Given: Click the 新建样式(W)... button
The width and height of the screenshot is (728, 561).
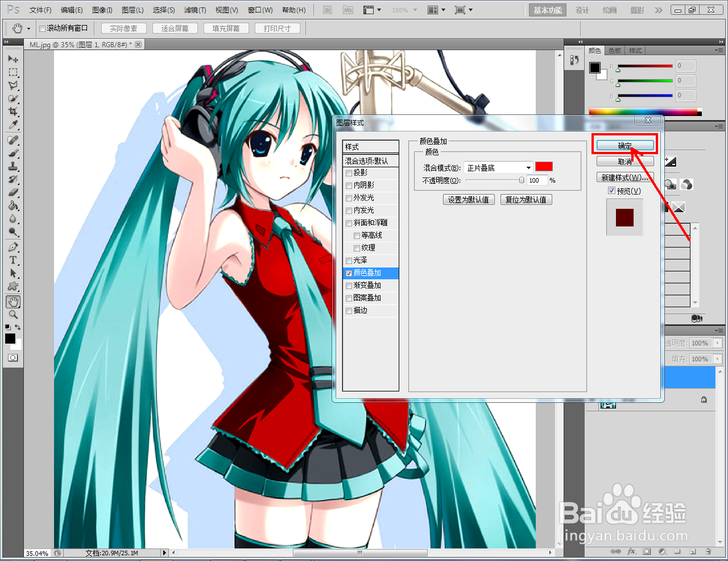Looking at the screenshot, I should pos(625,178).
